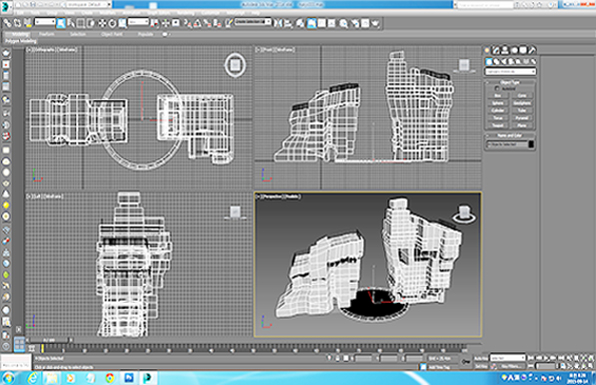Screen dimensions: 596x385
Task: Toggle Angle Snap
Action: point(197,23)
